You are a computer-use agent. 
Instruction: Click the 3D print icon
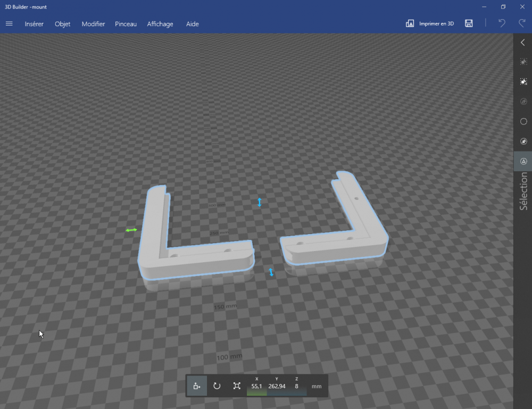point(410,23)
